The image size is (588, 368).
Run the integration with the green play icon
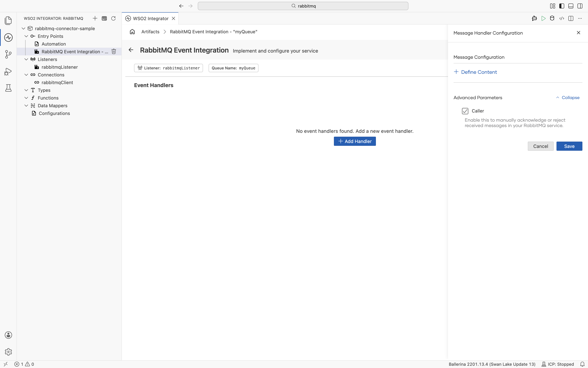tap(544, 19)
